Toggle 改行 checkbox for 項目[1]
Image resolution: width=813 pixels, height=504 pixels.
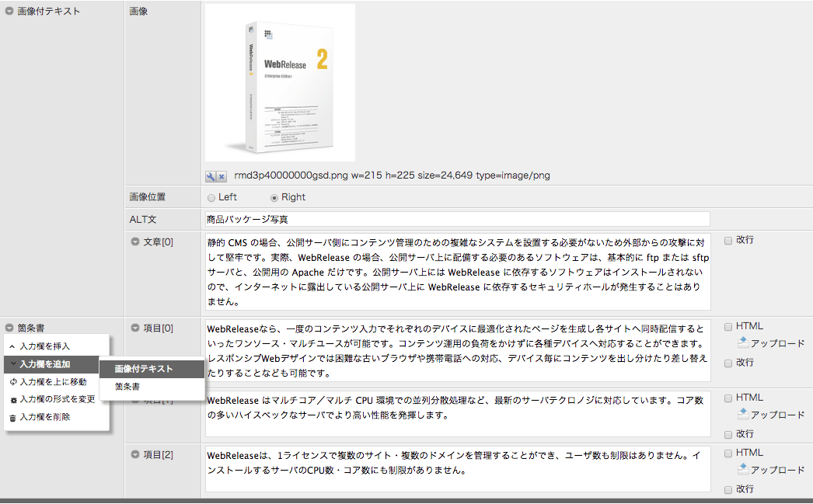(x=728, y=435)
